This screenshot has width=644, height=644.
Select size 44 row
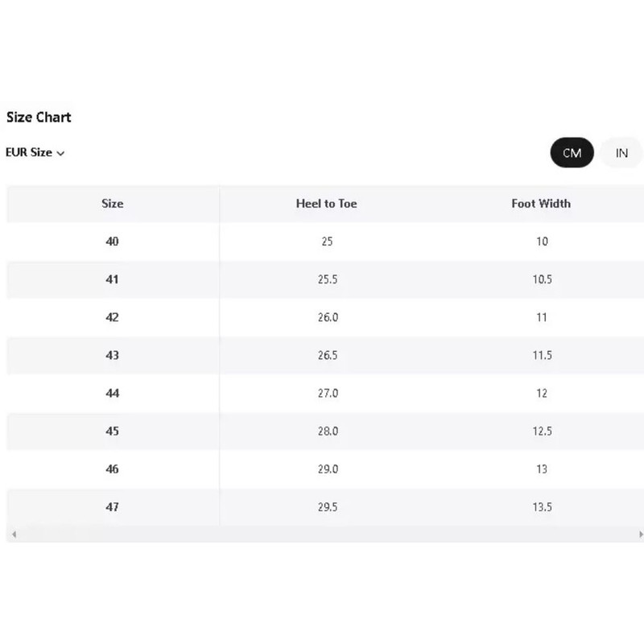pyautogui.click(x=325, y=394)
